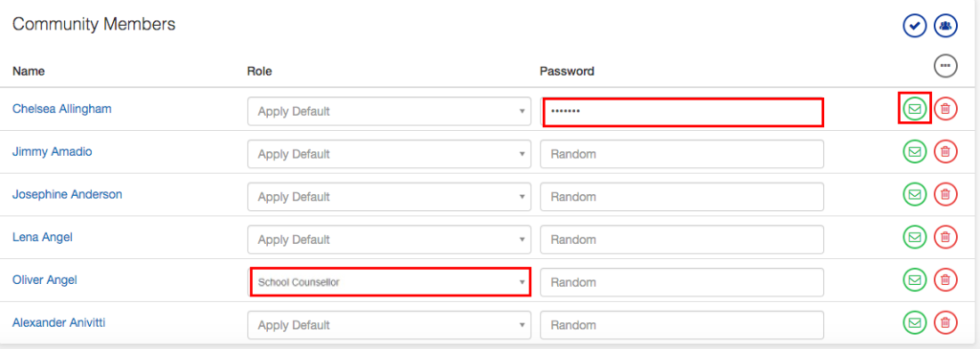Open Josephine Anderson's profile link
The height and width of the screenshot is (349, 980).
click(x=68, y=194)
